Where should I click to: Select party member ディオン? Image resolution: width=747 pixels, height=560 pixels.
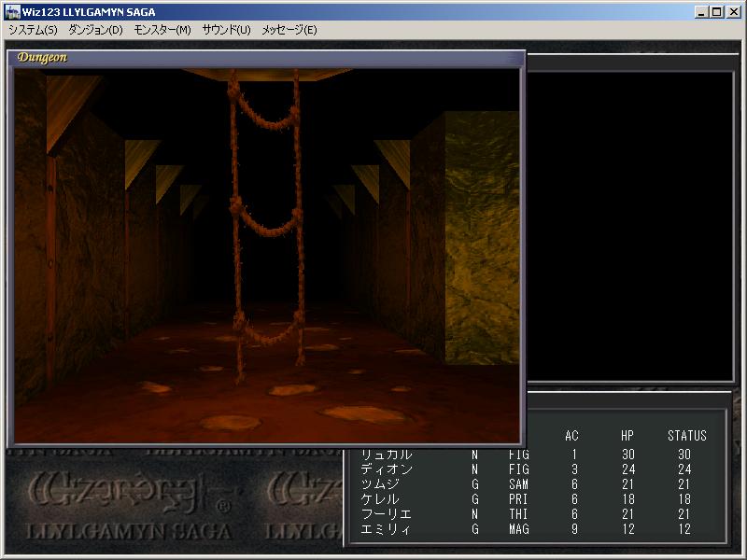click(387, 469)
